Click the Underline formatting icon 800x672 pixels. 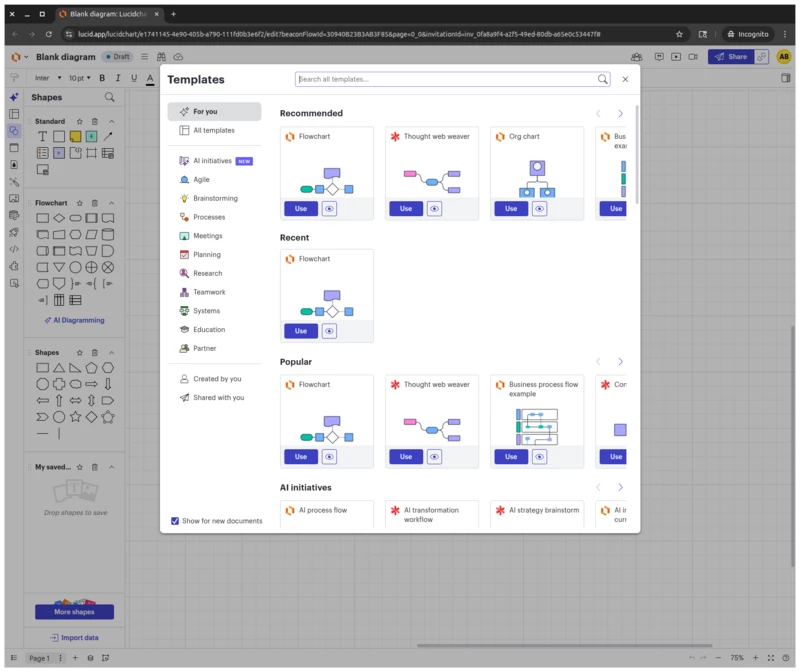click(134, 78)
